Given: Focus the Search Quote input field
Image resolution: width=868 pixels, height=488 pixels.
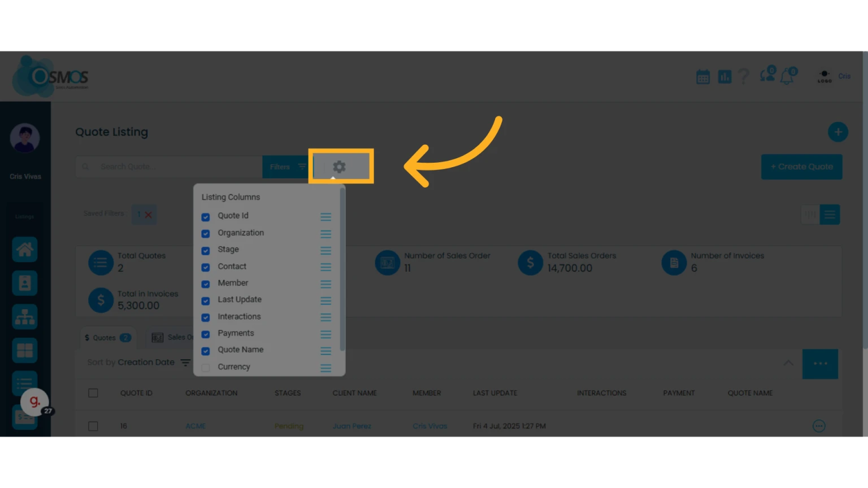Looking at the screenshot, I should click(x=170, y=167).
